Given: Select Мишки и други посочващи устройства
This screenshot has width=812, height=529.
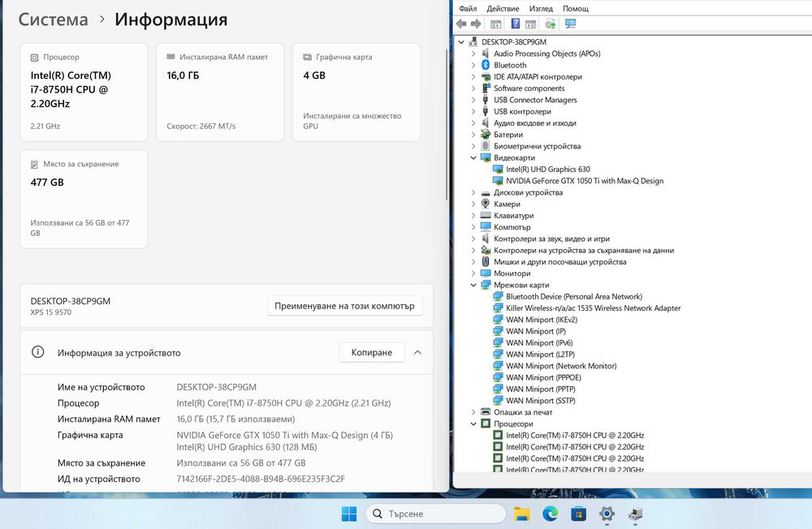Looking at the screenshot, I should [x=559, y=262].
